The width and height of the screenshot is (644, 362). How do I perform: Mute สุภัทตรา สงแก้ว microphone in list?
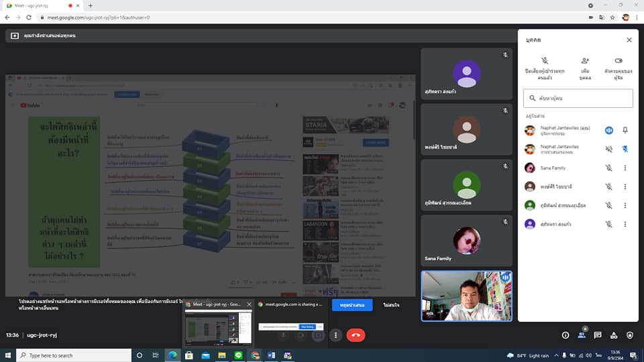pyautogui.click(x=608, y=224)
